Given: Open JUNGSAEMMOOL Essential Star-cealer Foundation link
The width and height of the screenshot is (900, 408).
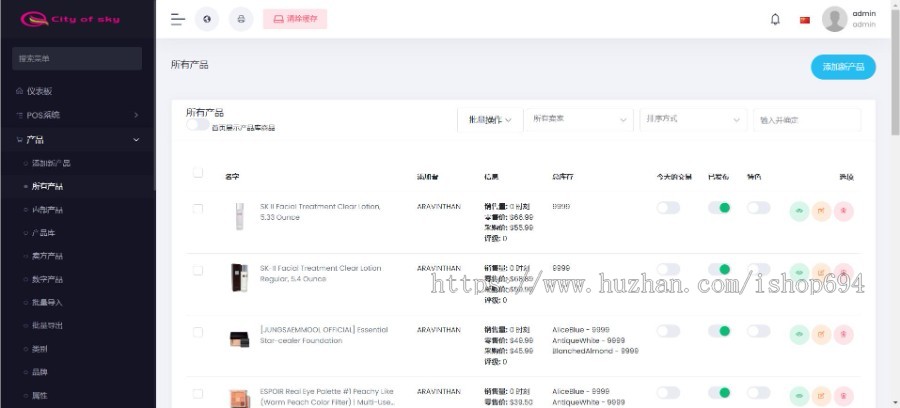Looking at the screenshot, I should coord(324,335).
